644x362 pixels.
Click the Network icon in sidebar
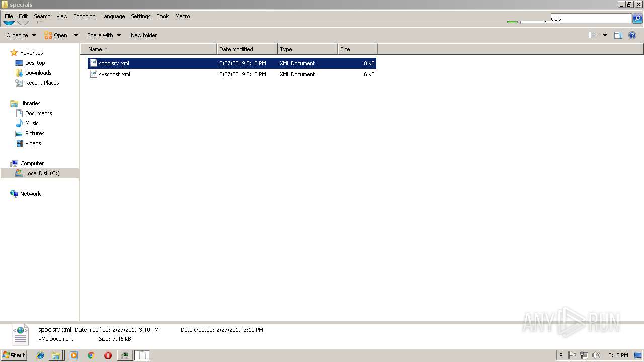point(14,194)
